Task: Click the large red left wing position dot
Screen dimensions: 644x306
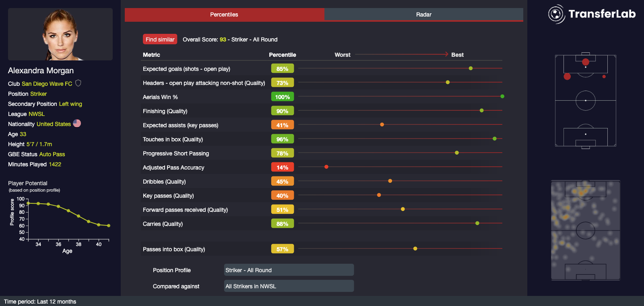Action: pos(567,76)
